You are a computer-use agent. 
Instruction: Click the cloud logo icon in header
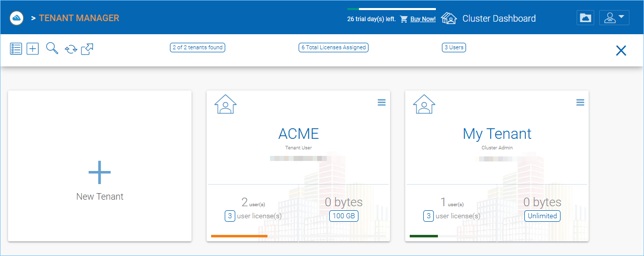pos(17,18)
